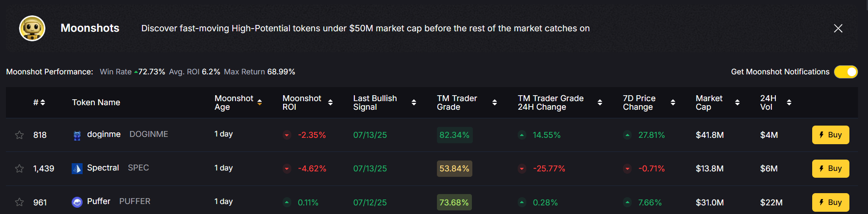Sort by Moonshot ROI arrows
Image resolution: width=868 pixels, height=214 pixels.
[x=330, y=102]
